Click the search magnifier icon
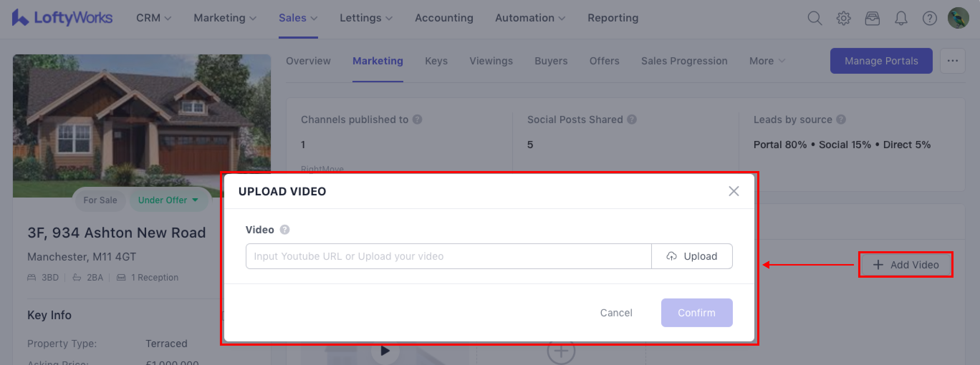 (815, 18)
